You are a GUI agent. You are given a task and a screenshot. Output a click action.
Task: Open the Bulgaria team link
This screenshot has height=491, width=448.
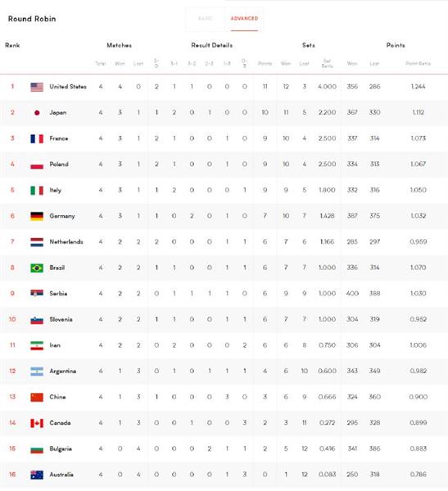tap(61, 449)
